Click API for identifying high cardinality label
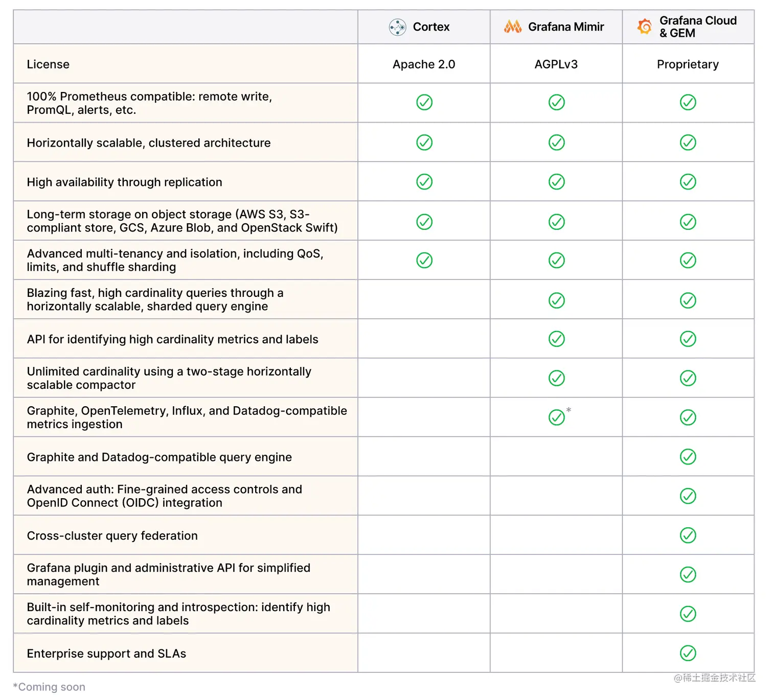773x700 pixels. 172,339
